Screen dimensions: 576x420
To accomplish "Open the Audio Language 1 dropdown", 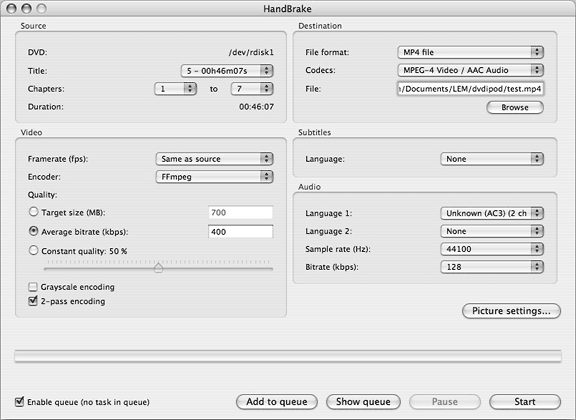I will point(492,213).
